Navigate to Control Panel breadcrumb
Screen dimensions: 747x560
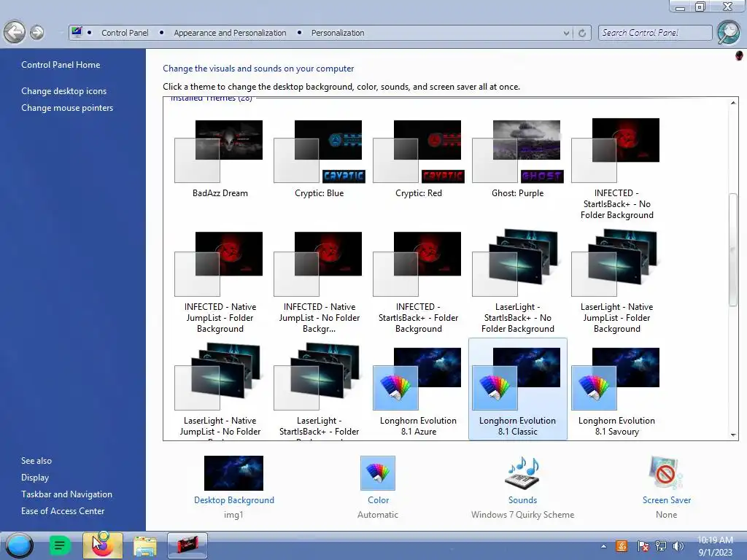tap(125, 33)
